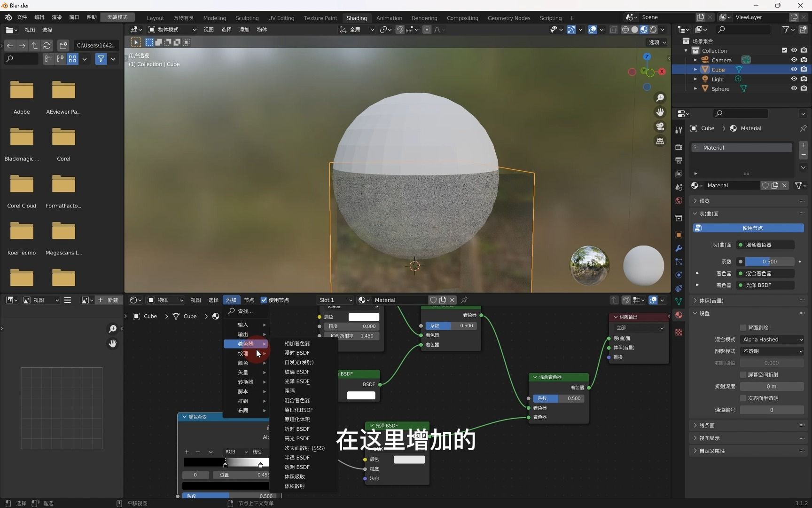Toggle visibility of the Light object
This screenshot has height=508, width=812.
794,79
